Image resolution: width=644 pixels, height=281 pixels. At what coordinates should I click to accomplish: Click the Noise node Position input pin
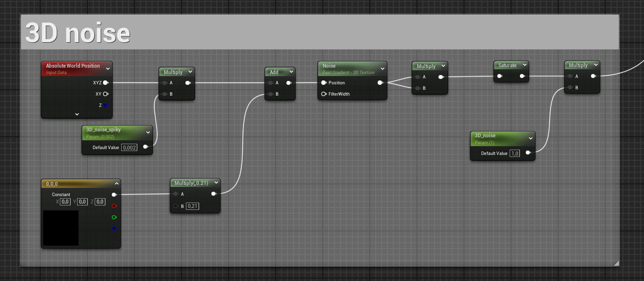324,83
